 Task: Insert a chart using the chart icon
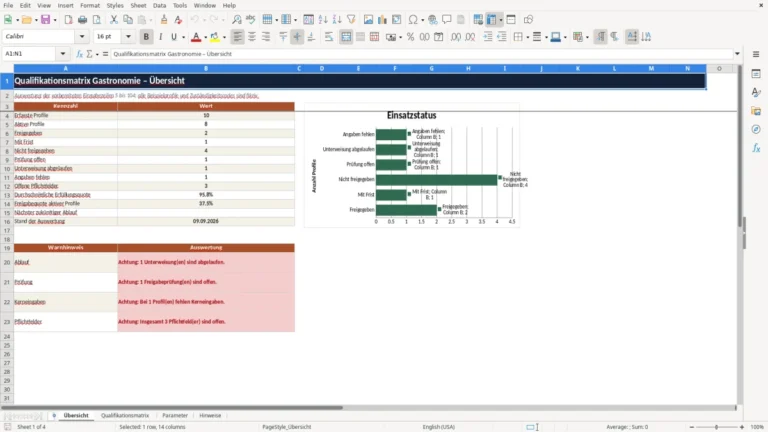click(383, 20)
